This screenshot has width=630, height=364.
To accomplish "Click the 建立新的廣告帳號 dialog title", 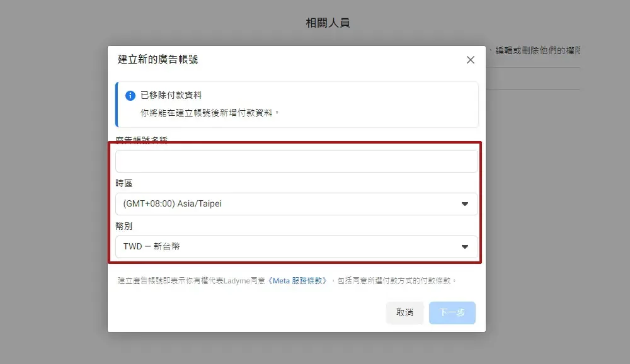I will point(158,59).
